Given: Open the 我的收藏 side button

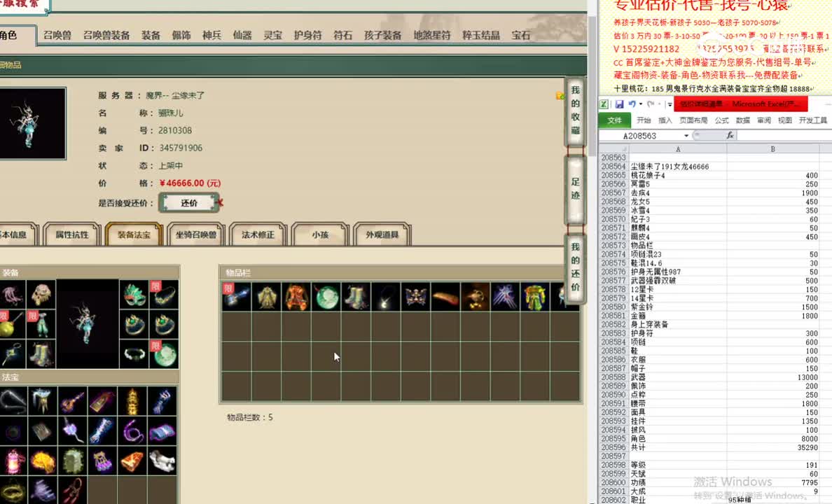Looking at the screenshot, I should point(575,111).
